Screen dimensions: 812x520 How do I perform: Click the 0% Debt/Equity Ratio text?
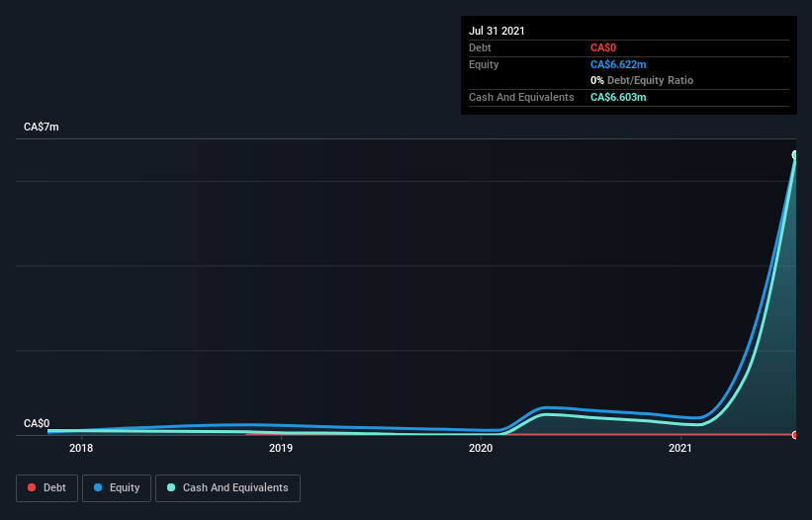click(642, 80)
